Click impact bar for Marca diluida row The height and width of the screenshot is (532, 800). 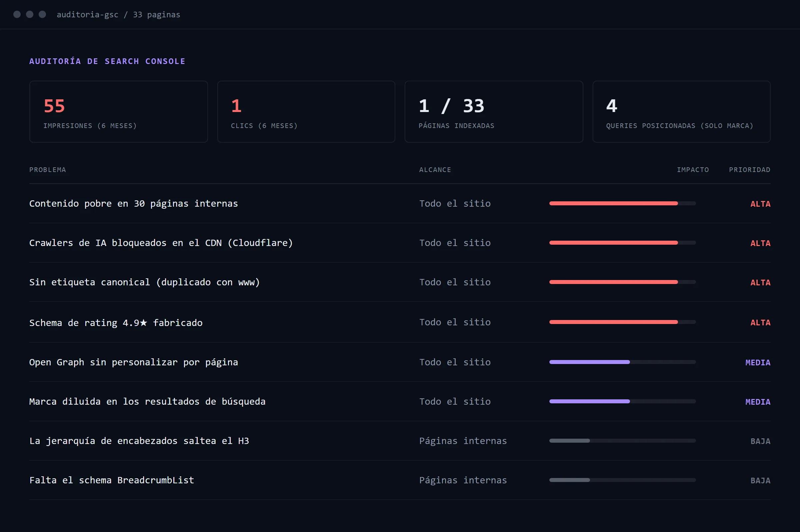click(623, 401)
